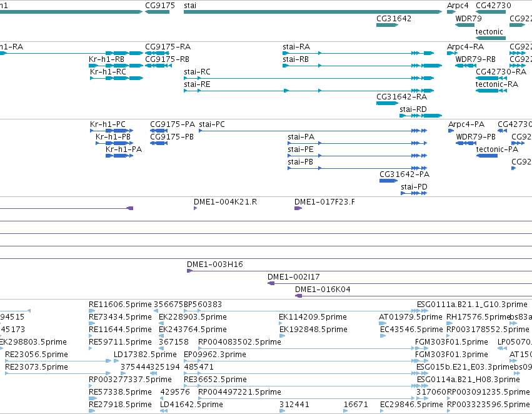
Task: Click the Kr-h1-RB transcript label
Action: 106,59
